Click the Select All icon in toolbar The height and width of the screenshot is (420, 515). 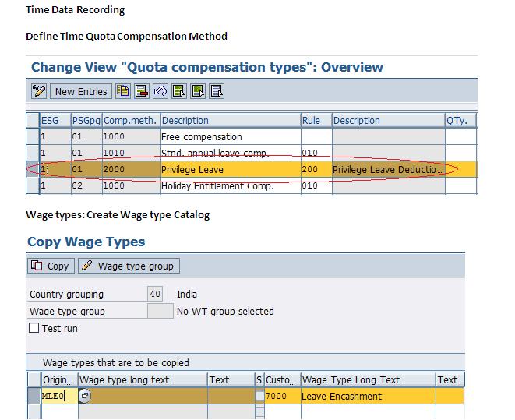(x=179, y=91)
